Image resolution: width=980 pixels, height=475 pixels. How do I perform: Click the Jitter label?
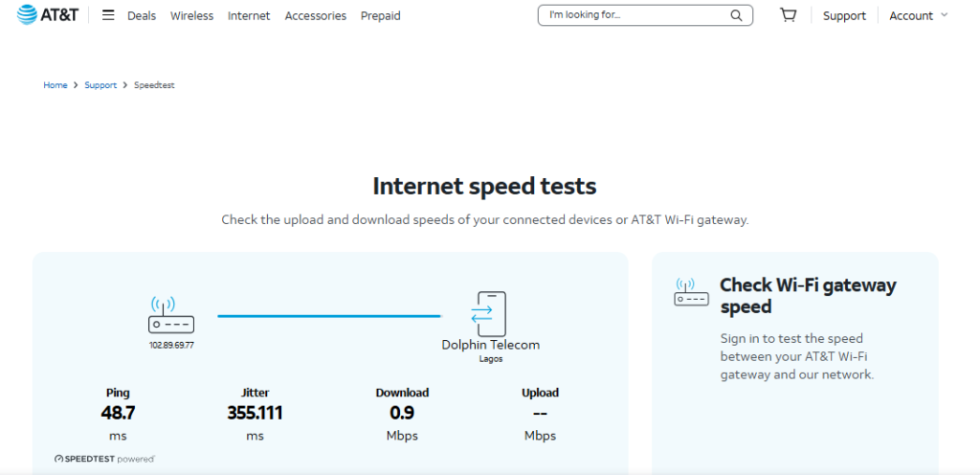pos(255,393)
